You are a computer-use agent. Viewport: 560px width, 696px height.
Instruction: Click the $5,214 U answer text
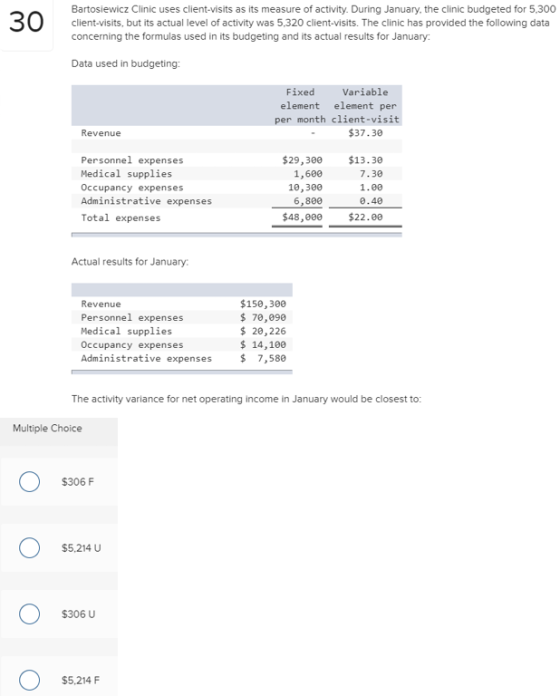pyautogui.click(x=81, y=548)
